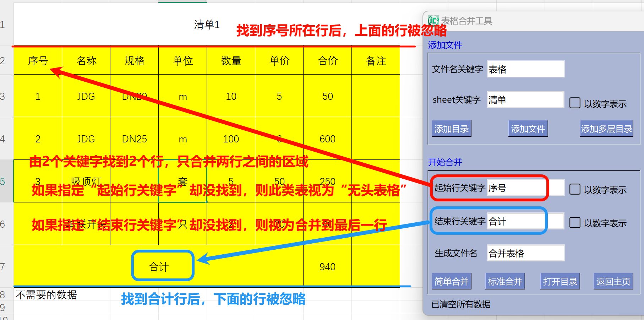
Task: Click the 开始合并 section header
Action: [x=445, y=162]
